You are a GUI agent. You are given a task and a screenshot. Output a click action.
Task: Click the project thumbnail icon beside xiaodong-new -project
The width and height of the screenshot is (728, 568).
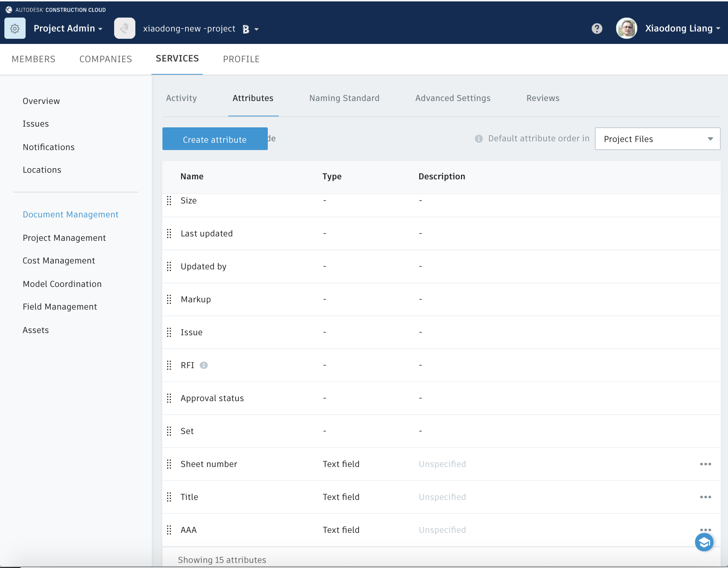click(124, 29)
